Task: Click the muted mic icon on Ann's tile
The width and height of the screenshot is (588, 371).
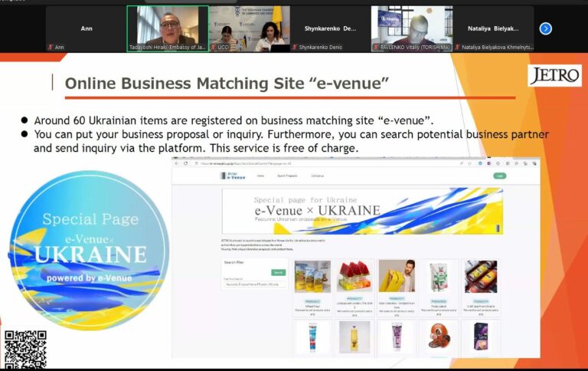Action: click(51, 47)
